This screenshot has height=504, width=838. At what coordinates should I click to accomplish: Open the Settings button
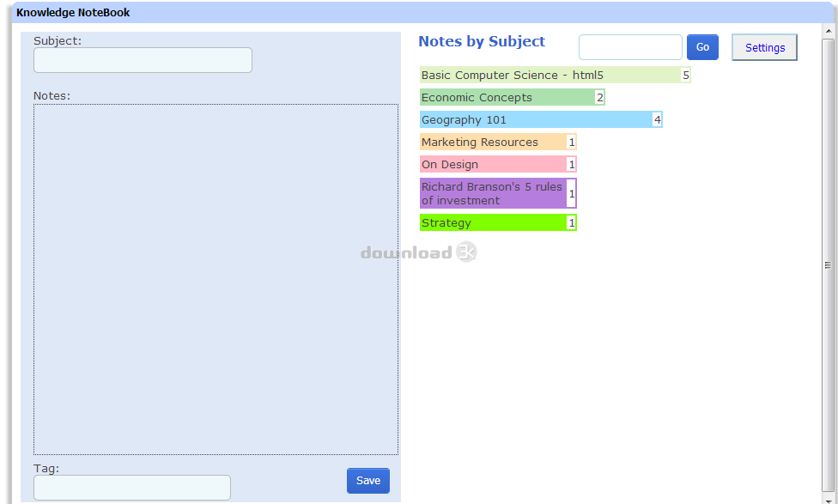pos(764,48)
